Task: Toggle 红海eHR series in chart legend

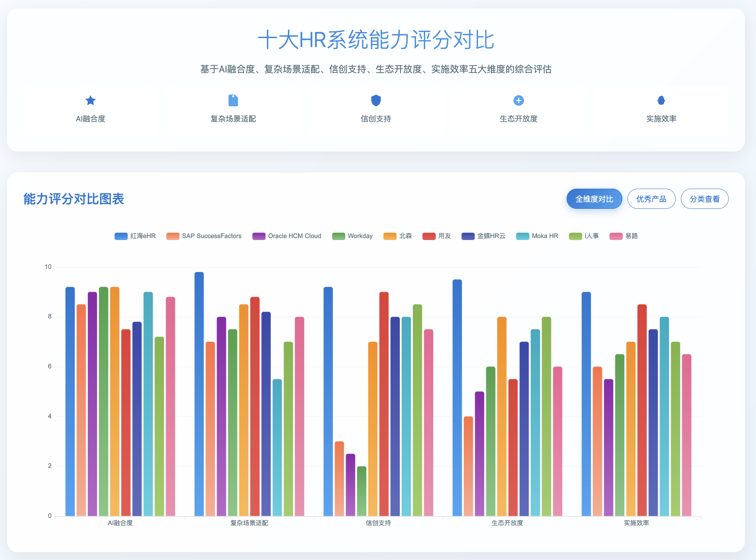Action: coord(135,236)
